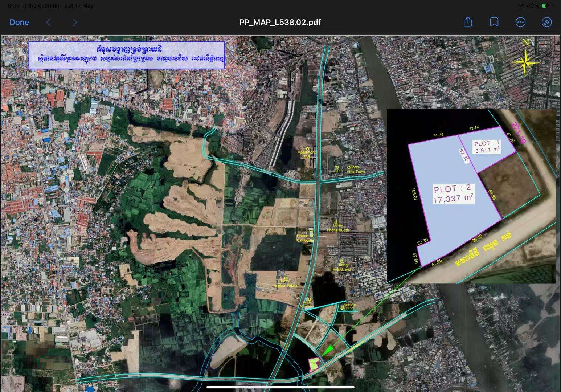Open the Share sheet icon
The width and height of the screenshot is (561, 392).
tap(468, 22)
